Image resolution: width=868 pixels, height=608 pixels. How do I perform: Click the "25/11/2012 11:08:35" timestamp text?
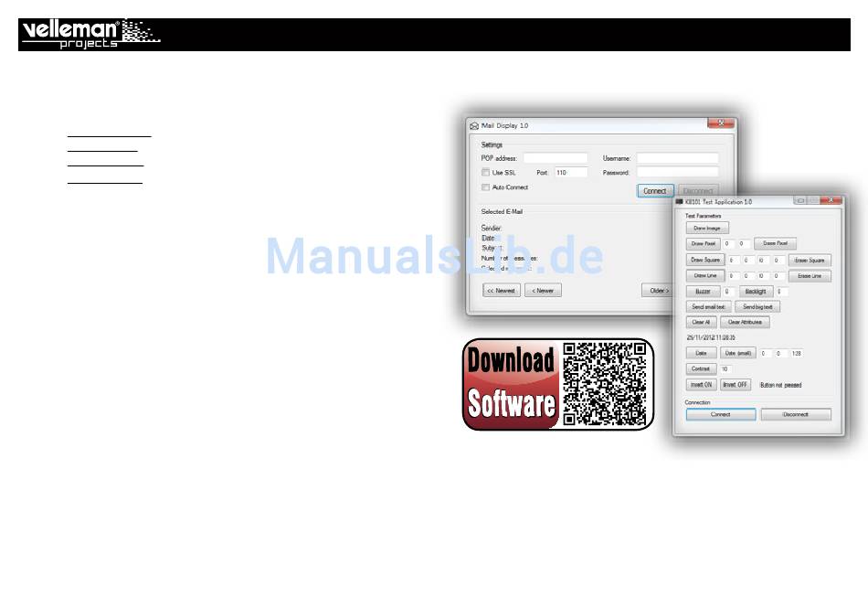(711, 337)
